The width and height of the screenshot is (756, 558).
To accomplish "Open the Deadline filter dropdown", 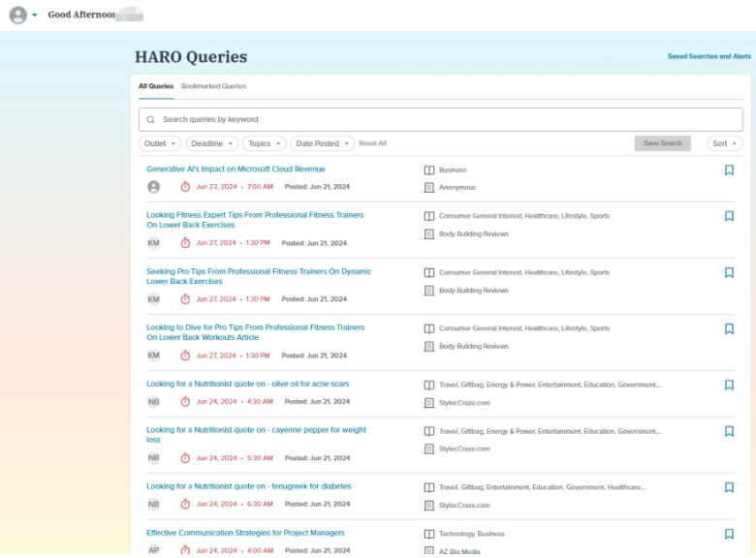I will coord(212,143).
